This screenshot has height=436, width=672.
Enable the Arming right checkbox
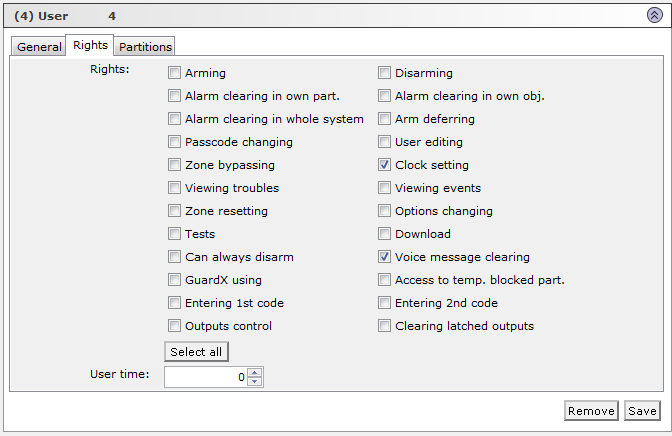click(x=175, y=73)
